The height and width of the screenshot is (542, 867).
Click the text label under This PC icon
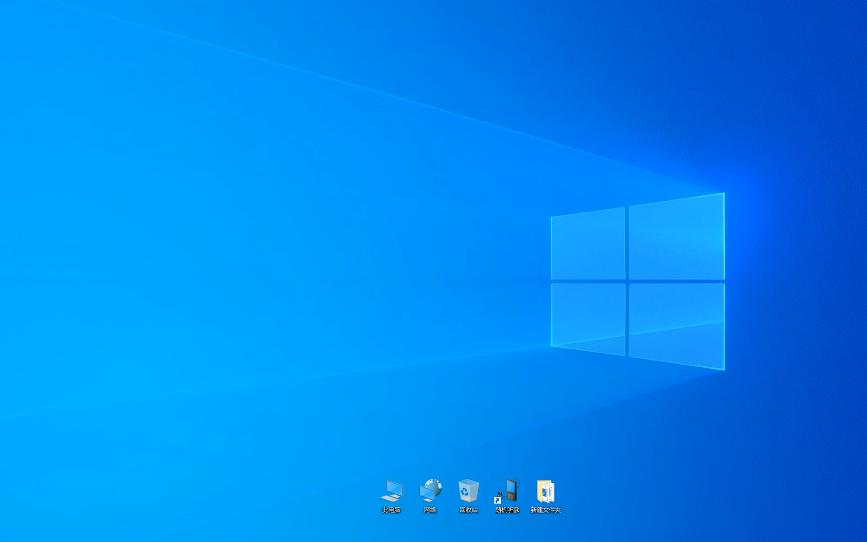pyautogui.click(x=391, y=510)
